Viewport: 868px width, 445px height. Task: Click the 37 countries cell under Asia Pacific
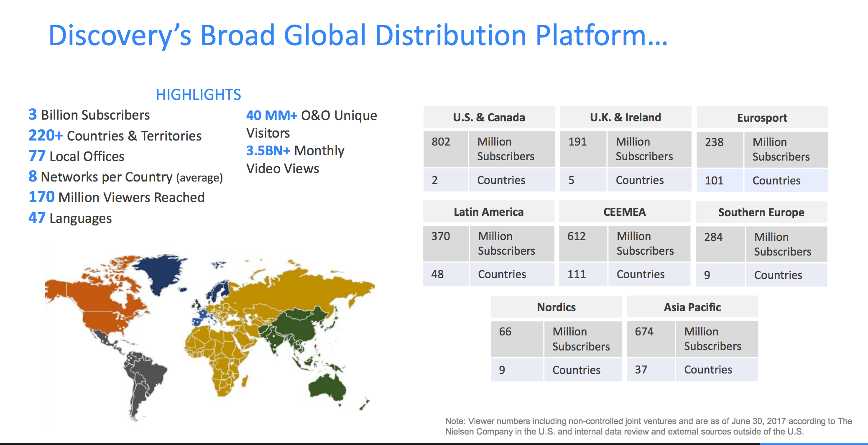pos(651,369)
